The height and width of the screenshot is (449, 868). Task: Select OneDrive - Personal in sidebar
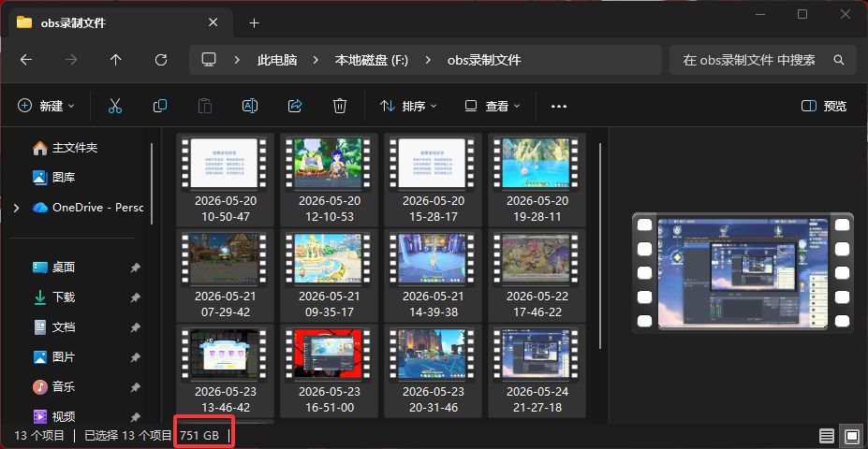point(88,208)
